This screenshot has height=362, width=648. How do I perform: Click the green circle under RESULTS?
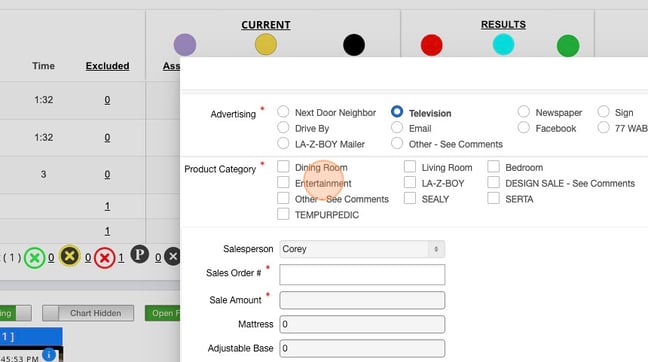point(568,45)
